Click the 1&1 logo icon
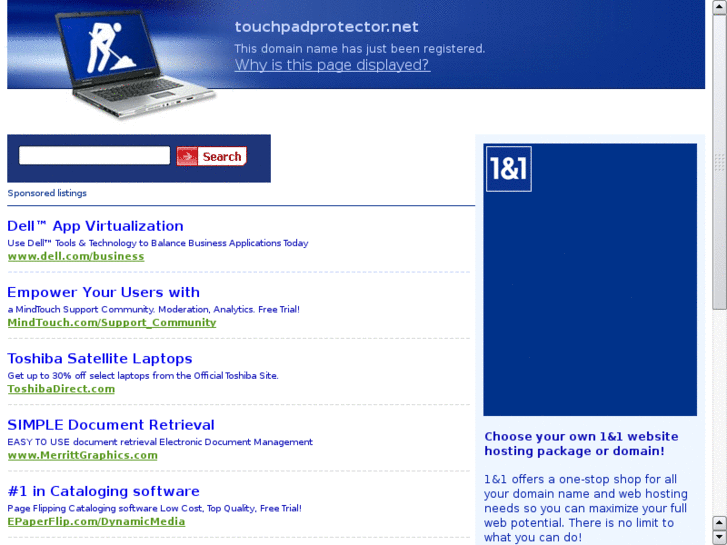This screenshot has width=727, height=545. [x=509, y=169]
